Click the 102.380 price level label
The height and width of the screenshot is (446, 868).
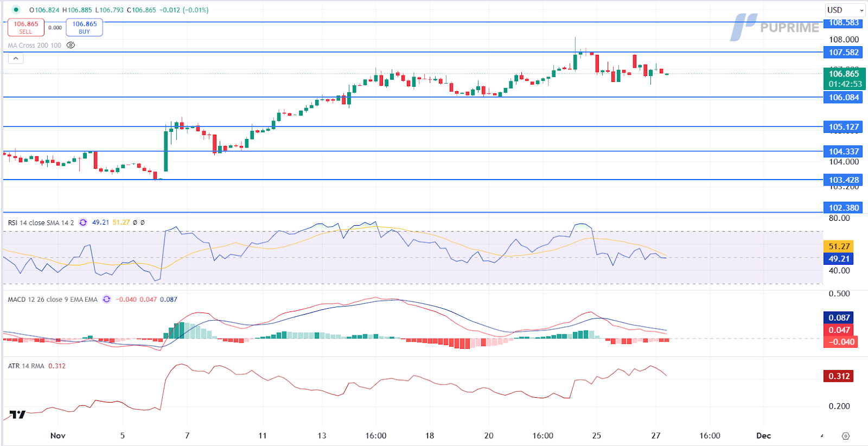844,208
